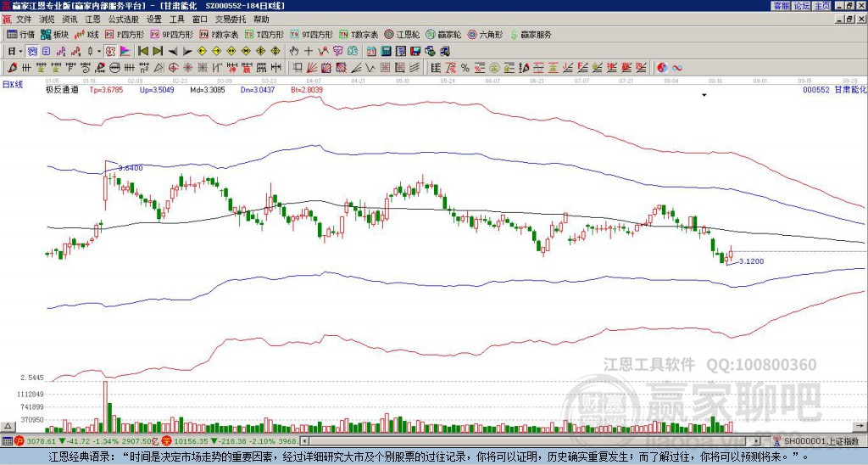Viewport: 868px width, 465px height.
Task: Click the hand pan tool icon
Action: (x=294, y=51)
